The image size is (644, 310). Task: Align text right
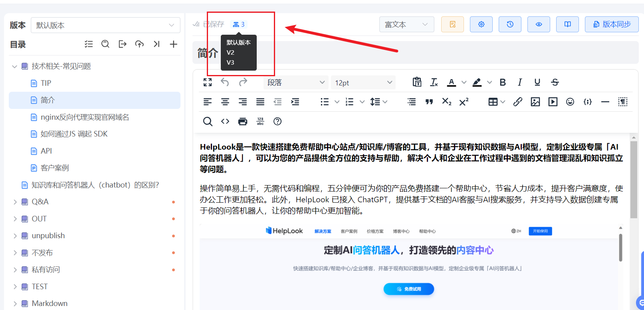[243, 102]
